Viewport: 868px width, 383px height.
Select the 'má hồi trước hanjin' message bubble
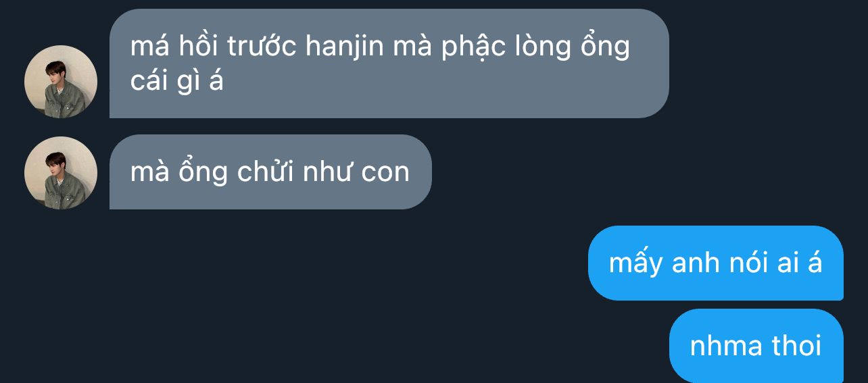(389, 63)
